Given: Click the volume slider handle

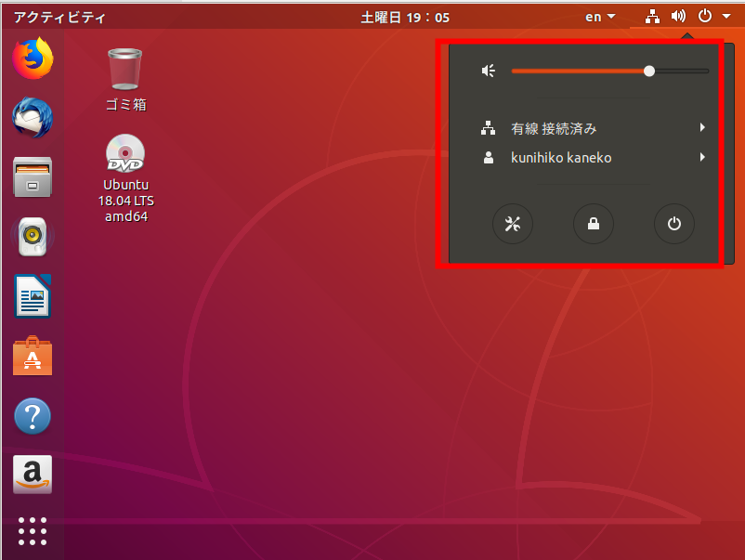Looking at the screenshot, I should 649,72.
